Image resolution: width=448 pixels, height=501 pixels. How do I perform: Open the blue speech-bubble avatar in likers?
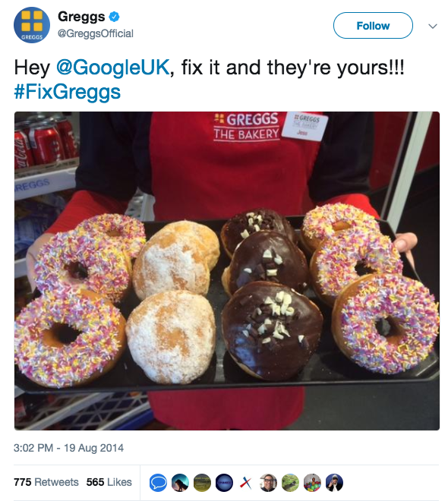tap(158, 482)
